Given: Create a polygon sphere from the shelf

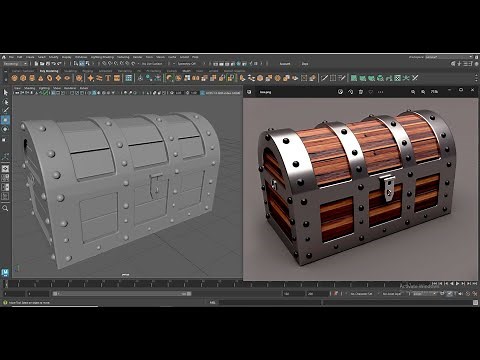Looking at the screenshot, I should (14, 78).
